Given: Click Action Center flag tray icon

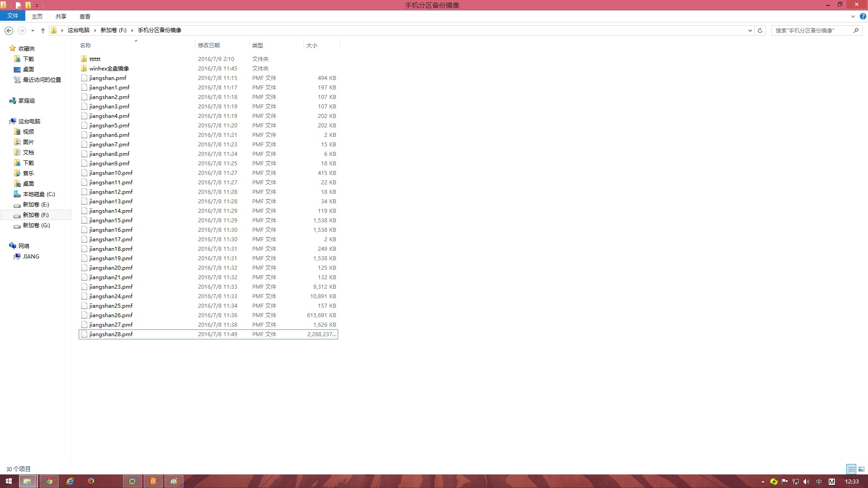Looking at the screenshot, I should point(785,482).
